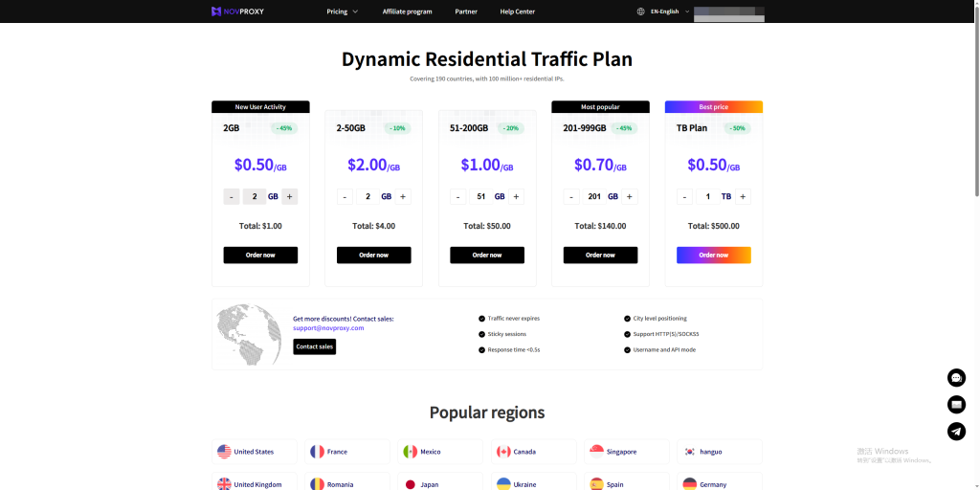Open the live chat bubble icon
This screenshot has width=980, height=490.
(956, 377)
